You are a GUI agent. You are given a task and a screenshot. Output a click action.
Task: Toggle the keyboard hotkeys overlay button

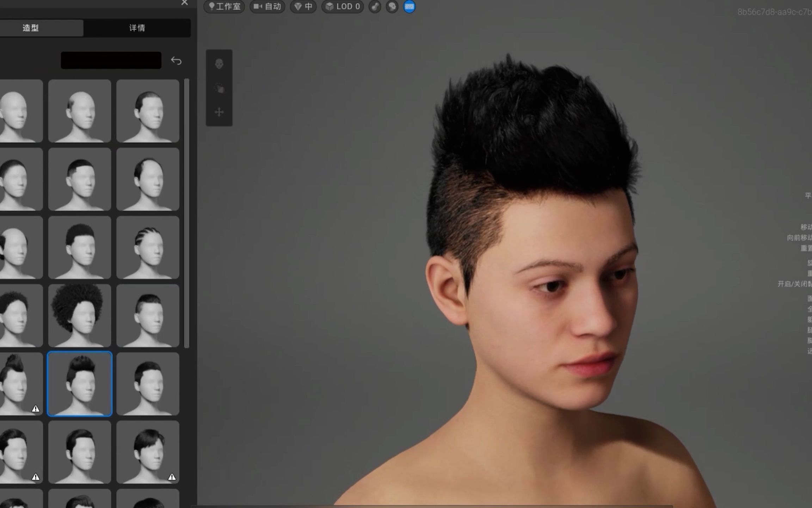pyautogui.click(x=409, y=6)
